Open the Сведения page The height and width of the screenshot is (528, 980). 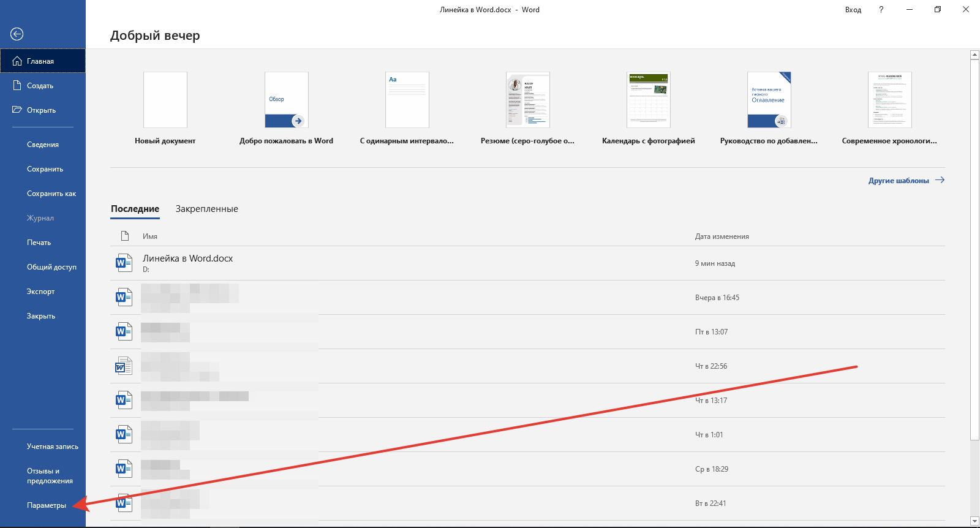[x=43, y=145]
